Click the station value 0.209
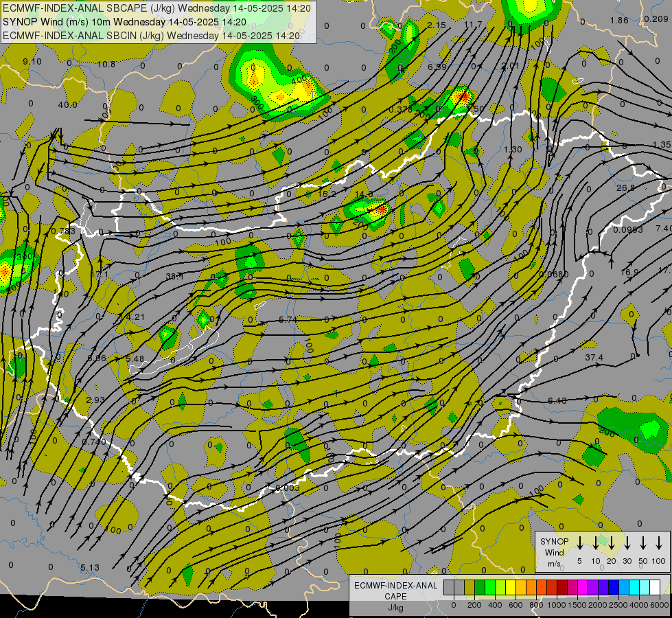The image size is (672, 618). pyautogui.click(x=656, y=19)
